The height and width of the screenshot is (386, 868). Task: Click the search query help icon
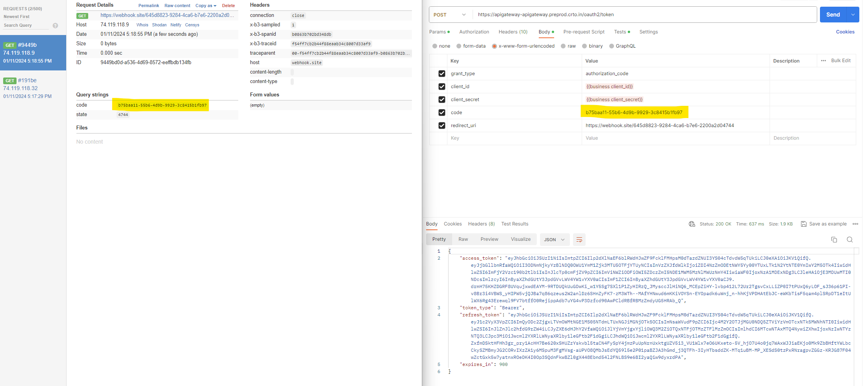(55, 26)
